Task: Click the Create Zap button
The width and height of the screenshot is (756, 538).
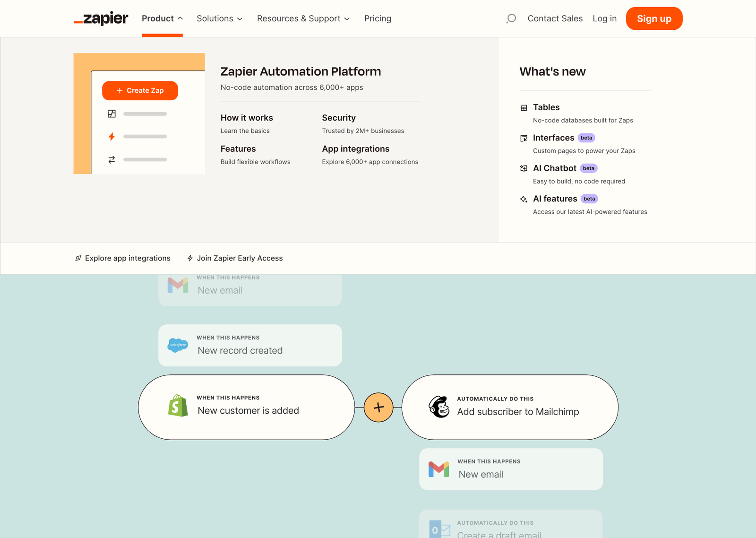Action: click(140, 90)
